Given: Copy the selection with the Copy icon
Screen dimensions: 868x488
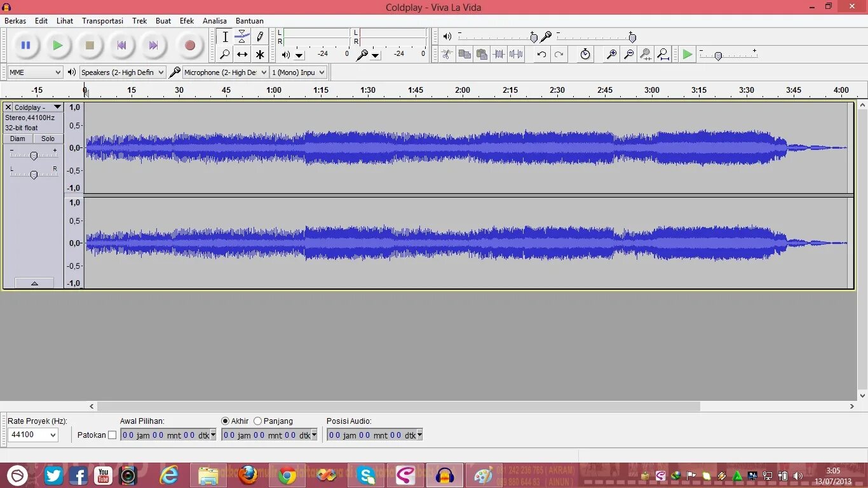Looking at the screenshot, I should click(465, 54).
